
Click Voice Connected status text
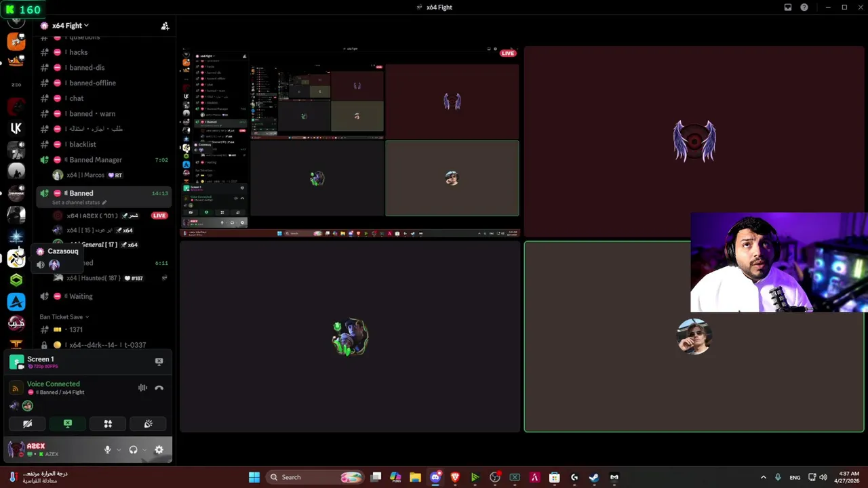pyautogui.click(x=53, y=384)
